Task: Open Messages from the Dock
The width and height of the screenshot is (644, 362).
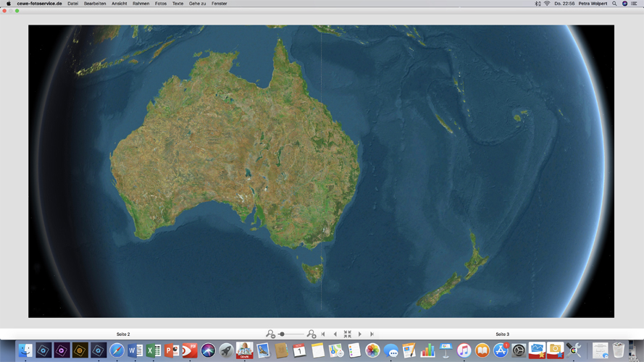Action: tap(391, 350)
